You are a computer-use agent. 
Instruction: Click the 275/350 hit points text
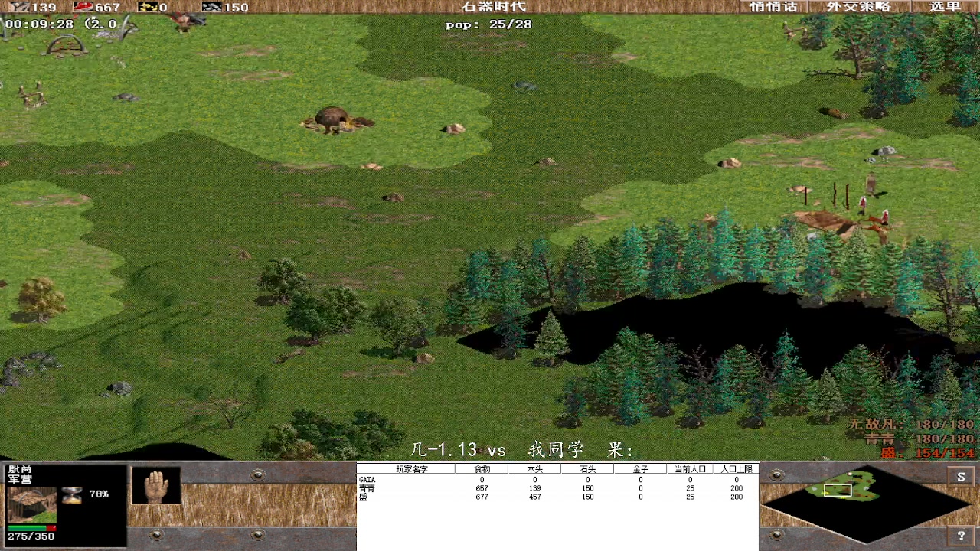click(x=31, y=537)
